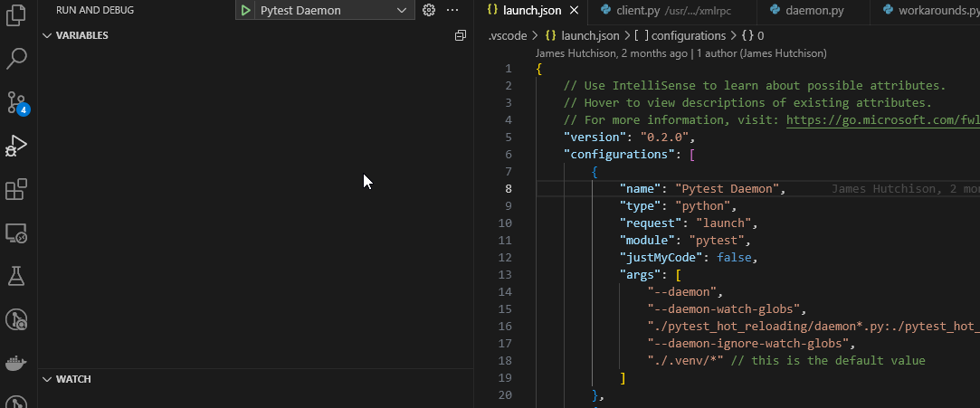This screenshot has height=408, width=980.
Task: Click the "./.venv/*" argument string
Action: 685,361
